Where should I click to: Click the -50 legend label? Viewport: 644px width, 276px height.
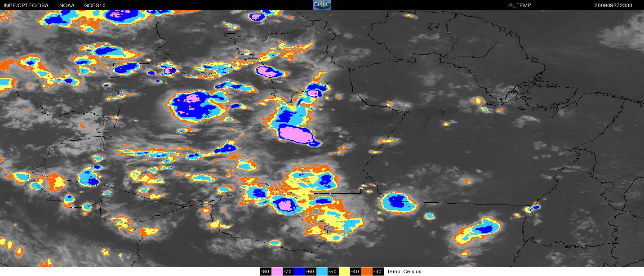[333, 272]
